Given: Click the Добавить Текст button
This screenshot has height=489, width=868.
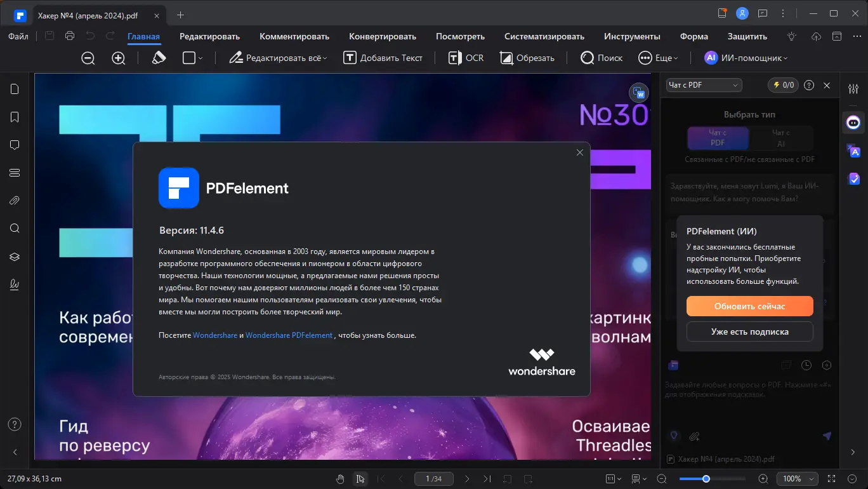Looking at the screenshot, I should (383, 58).
